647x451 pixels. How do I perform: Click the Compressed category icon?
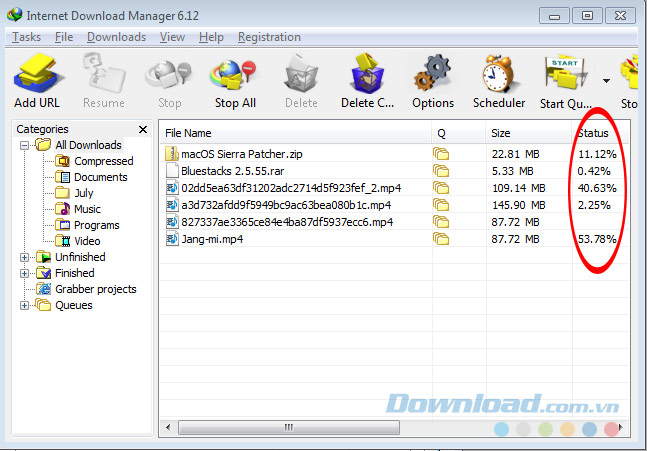[62, 161]
